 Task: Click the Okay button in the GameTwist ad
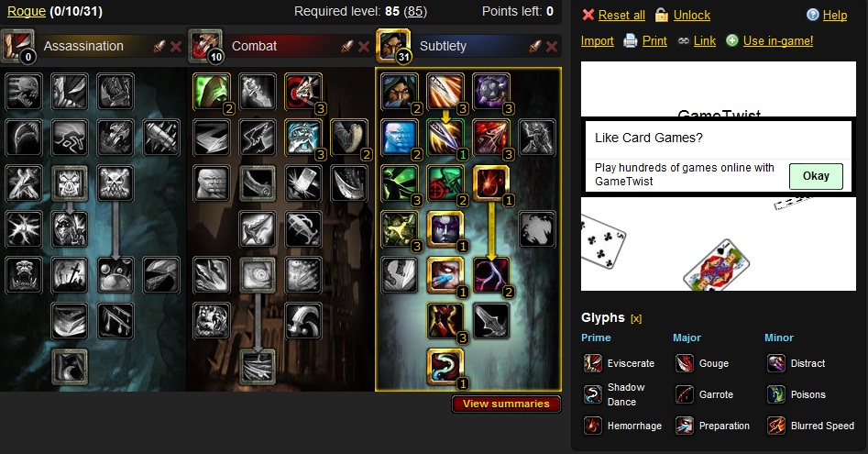816,176
